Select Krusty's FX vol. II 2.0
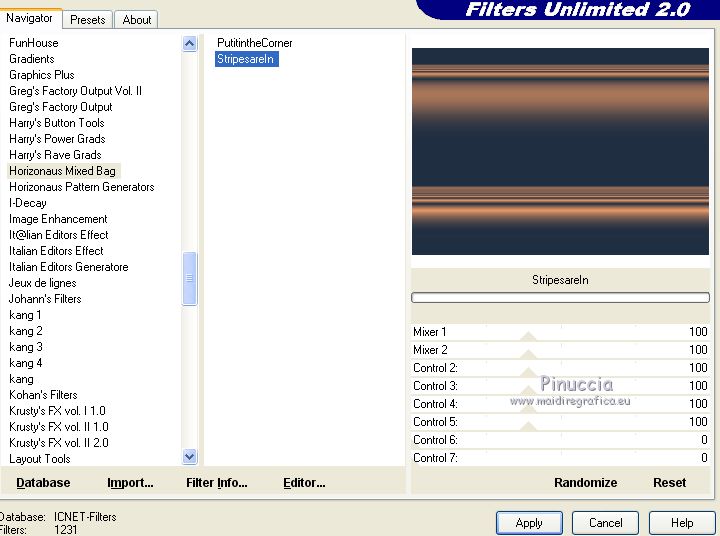 coord(59,443)
